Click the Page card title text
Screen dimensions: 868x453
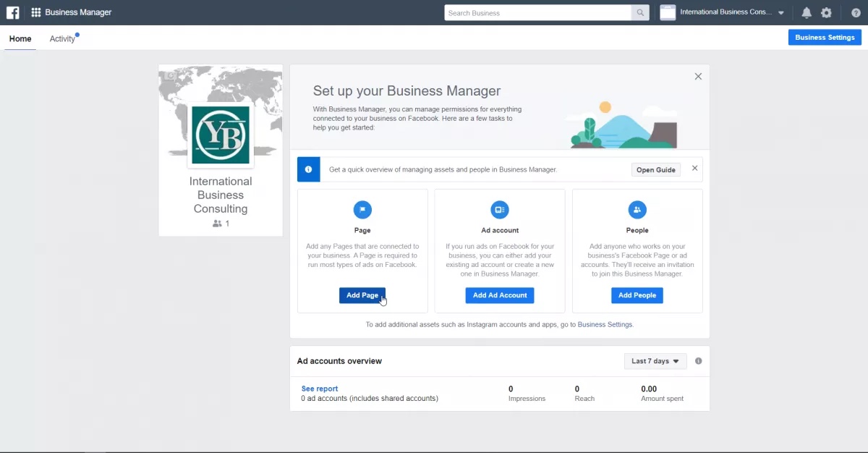[x=362, y=230]
